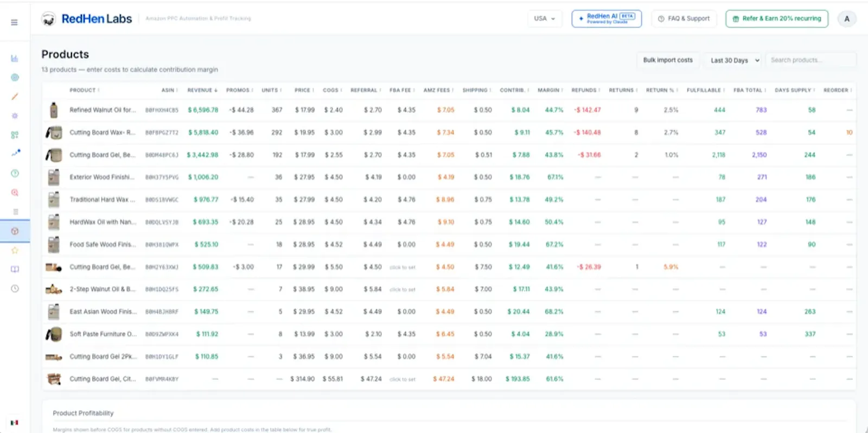
Task: Launch RedHen AI beta assistant
Action: (x=607, y=18)
